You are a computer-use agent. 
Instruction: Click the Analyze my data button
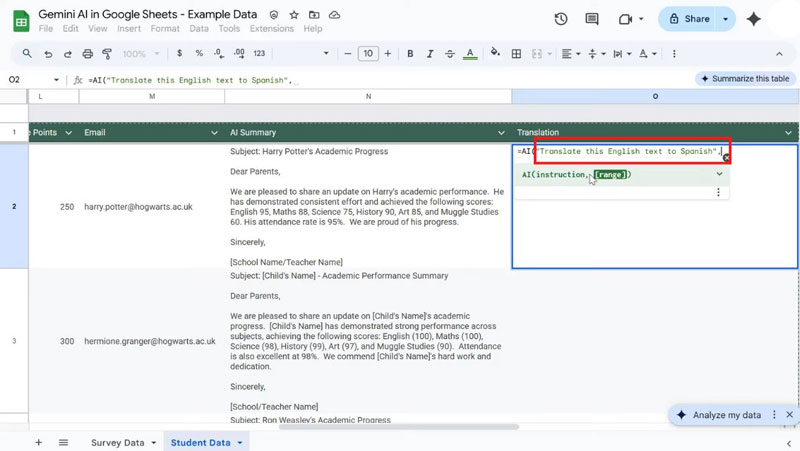coord(725,415)
